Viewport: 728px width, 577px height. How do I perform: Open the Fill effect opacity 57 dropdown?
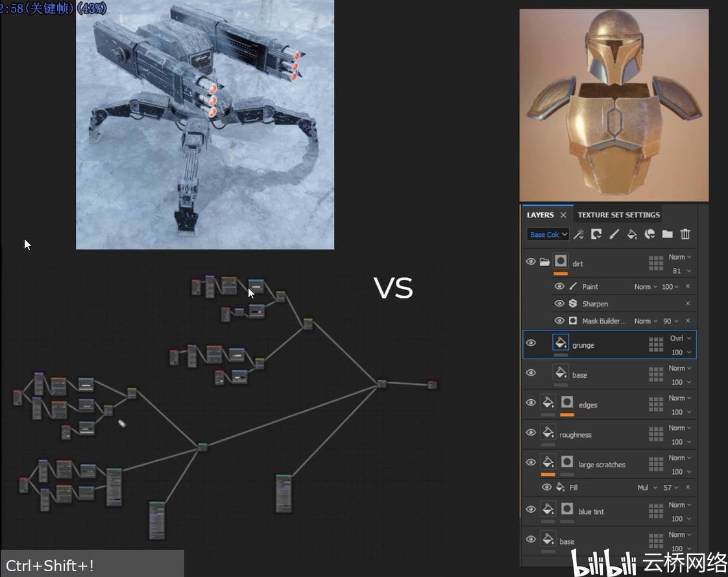[x=671, y=487]
